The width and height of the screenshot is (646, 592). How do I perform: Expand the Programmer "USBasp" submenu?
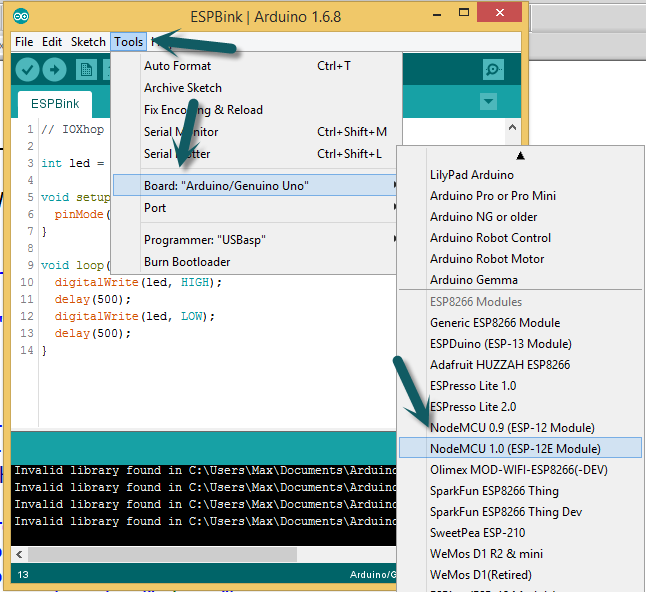[255, 239]
